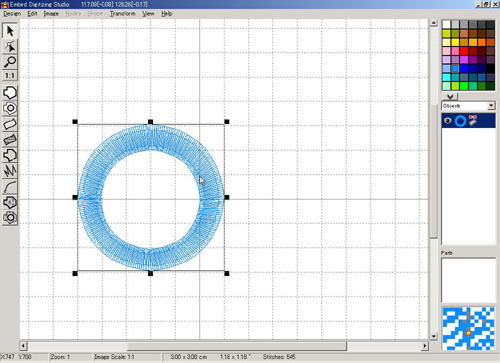
Task: Open the Transform menu
Action: (123, 14)
